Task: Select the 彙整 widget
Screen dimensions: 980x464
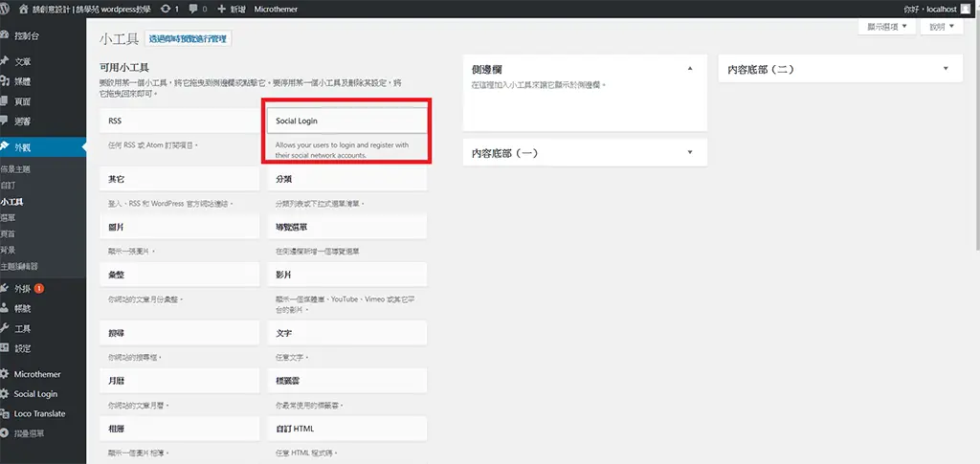Action: (x=179, y=275)
